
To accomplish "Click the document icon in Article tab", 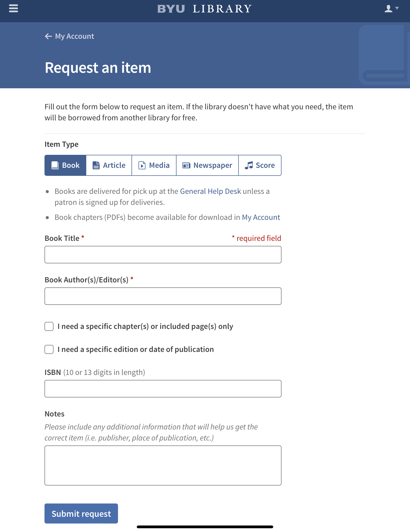I will [x=96, y=165].
